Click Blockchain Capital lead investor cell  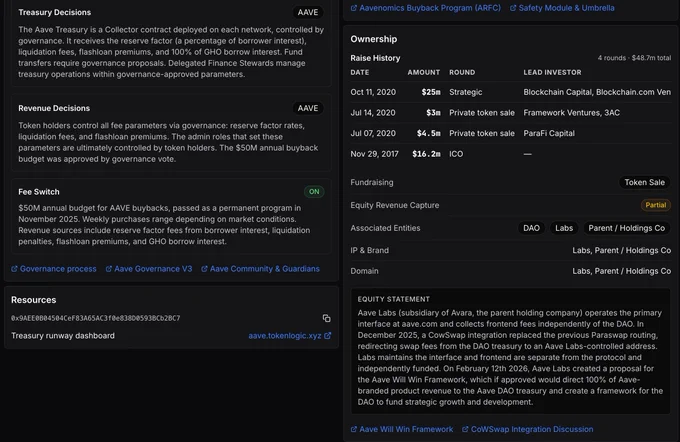[x=597, y=92]
